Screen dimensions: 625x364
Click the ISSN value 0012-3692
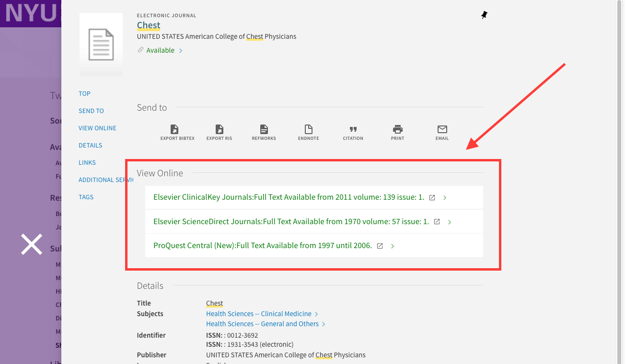pos(243,335)
